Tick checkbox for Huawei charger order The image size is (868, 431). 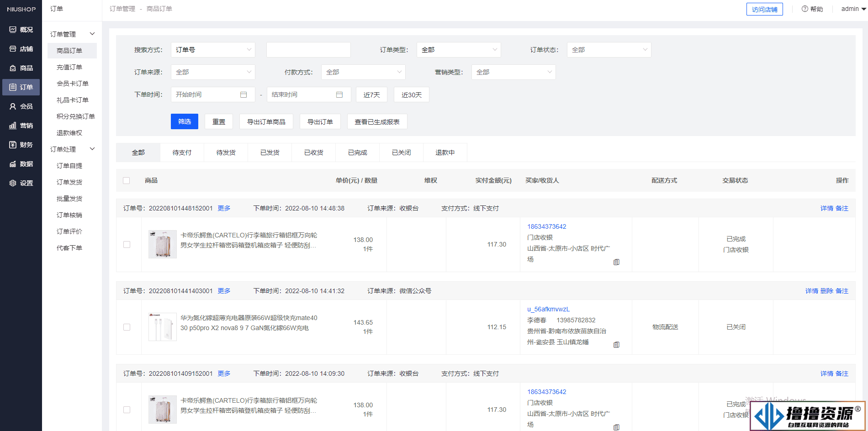click(127, 327)
